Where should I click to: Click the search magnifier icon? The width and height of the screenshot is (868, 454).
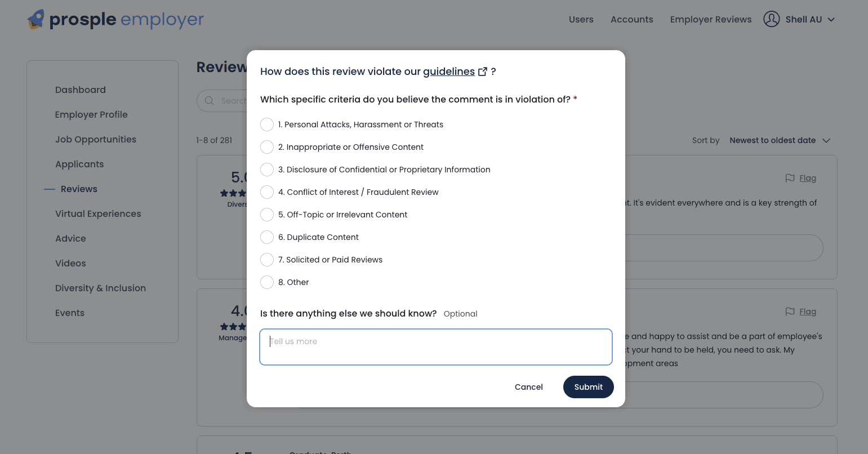point(210,101)
